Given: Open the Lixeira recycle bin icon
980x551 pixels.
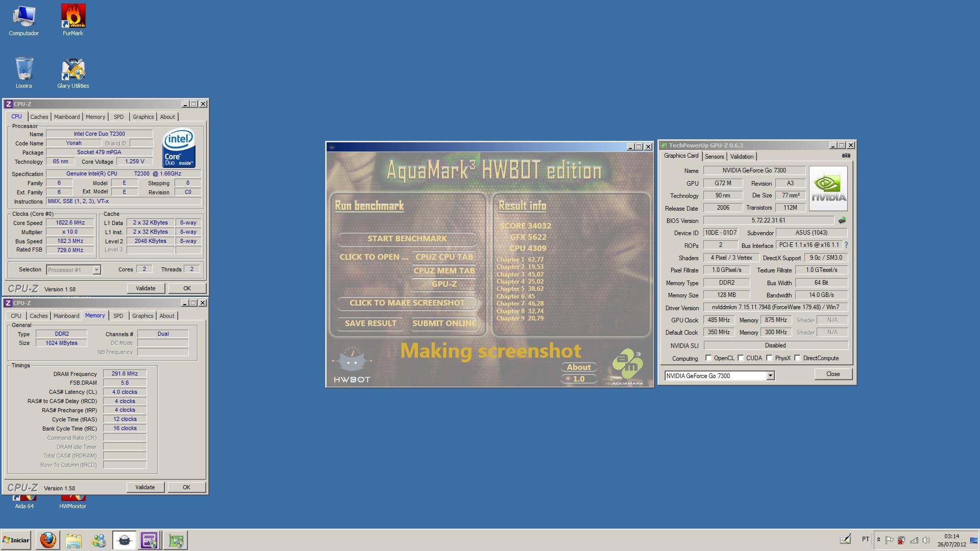Looking at the screenshot, I should (x=23, y=72).
